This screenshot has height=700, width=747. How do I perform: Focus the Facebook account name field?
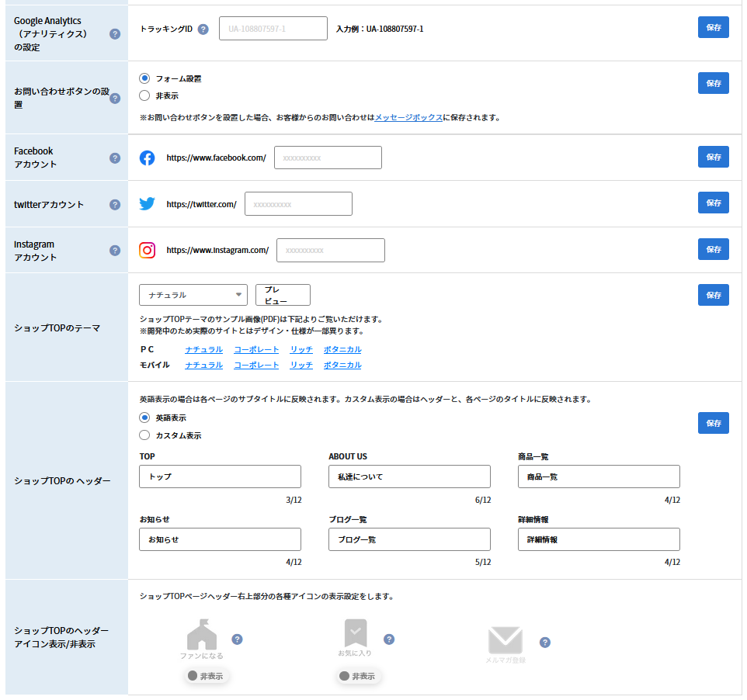(328, 158)
